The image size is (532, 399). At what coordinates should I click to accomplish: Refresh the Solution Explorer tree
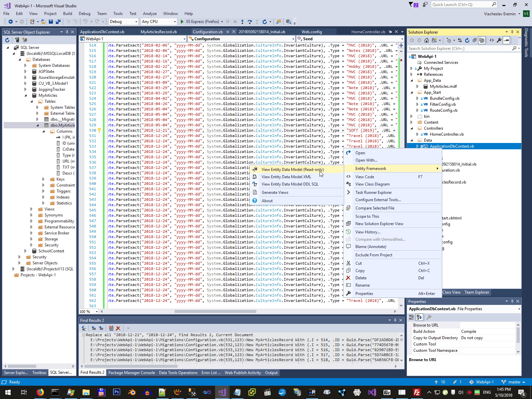click(467, 40)
